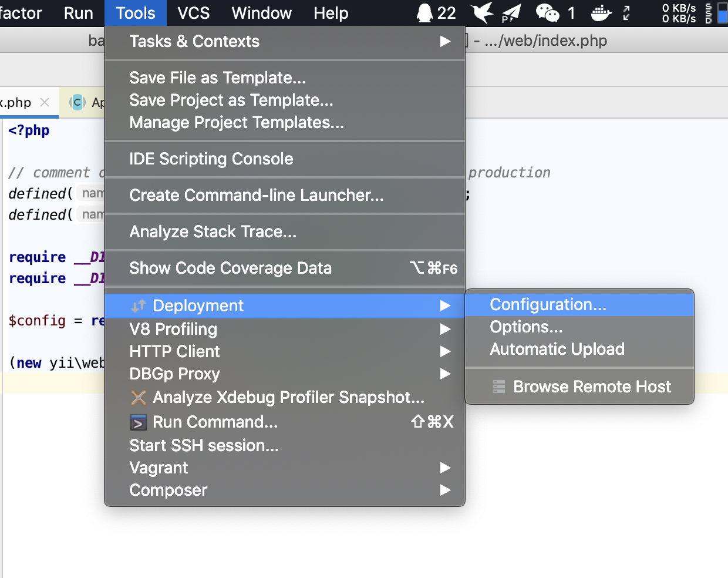Select V8 Profiling menu item
This screenshot has height=578, width=728.
pos(285,329)
